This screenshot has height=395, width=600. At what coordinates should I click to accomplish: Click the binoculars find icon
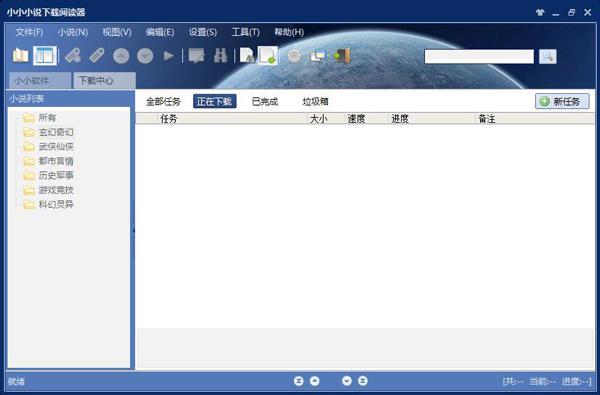point(220,56)
